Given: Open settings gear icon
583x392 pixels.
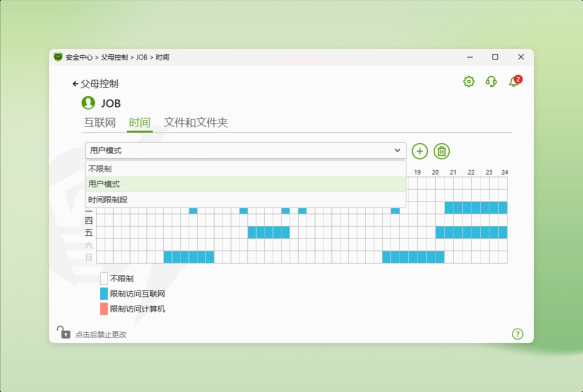Looking at the screenshot, I should pyautogui.click(x=469, y=82).
